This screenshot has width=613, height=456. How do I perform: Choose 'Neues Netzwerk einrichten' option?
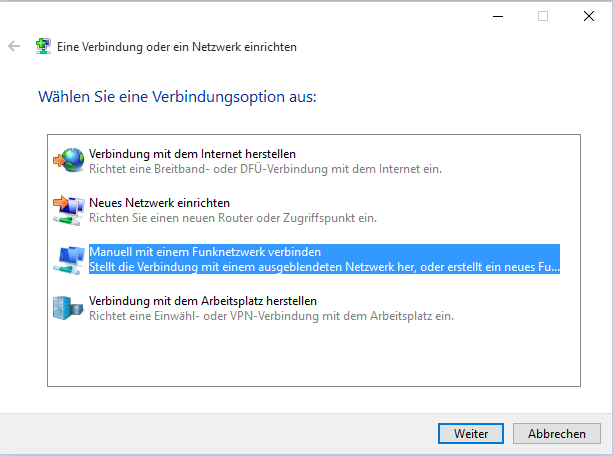tap(159, 203)
